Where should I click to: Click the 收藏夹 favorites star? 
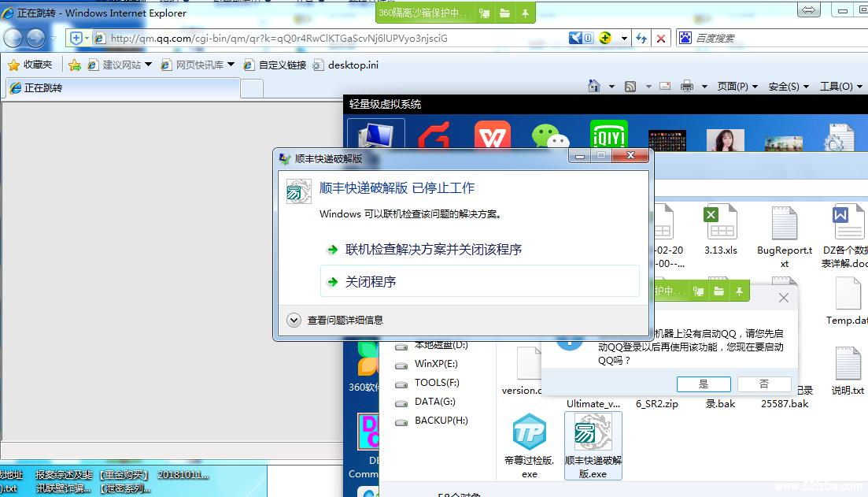[x=14, y=65]
